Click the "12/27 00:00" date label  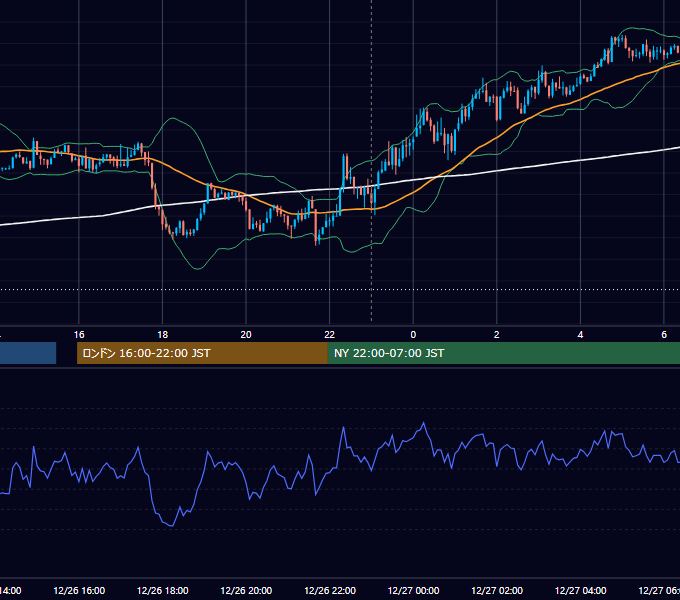(x=413, y=591)
